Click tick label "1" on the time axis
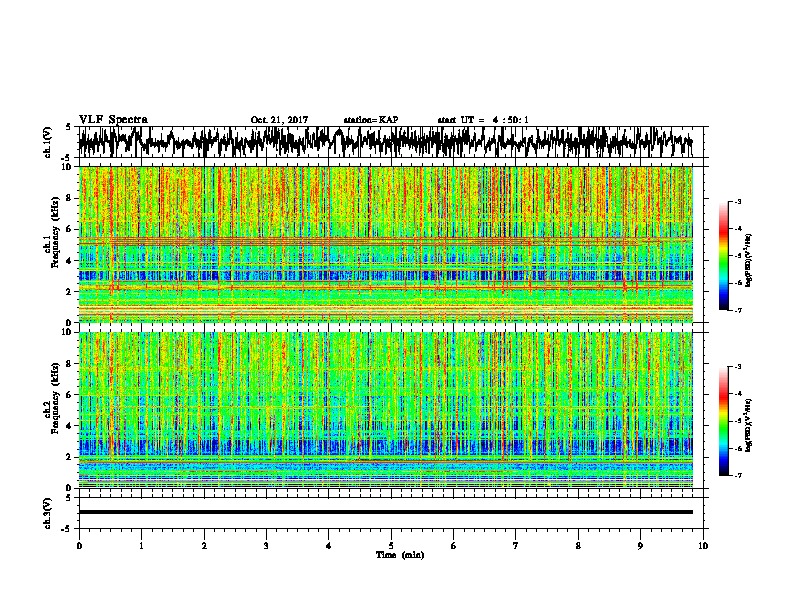Image resolution: width=792 pixels, height=612 pixels. pyautogui.click(x=141, y=546)
